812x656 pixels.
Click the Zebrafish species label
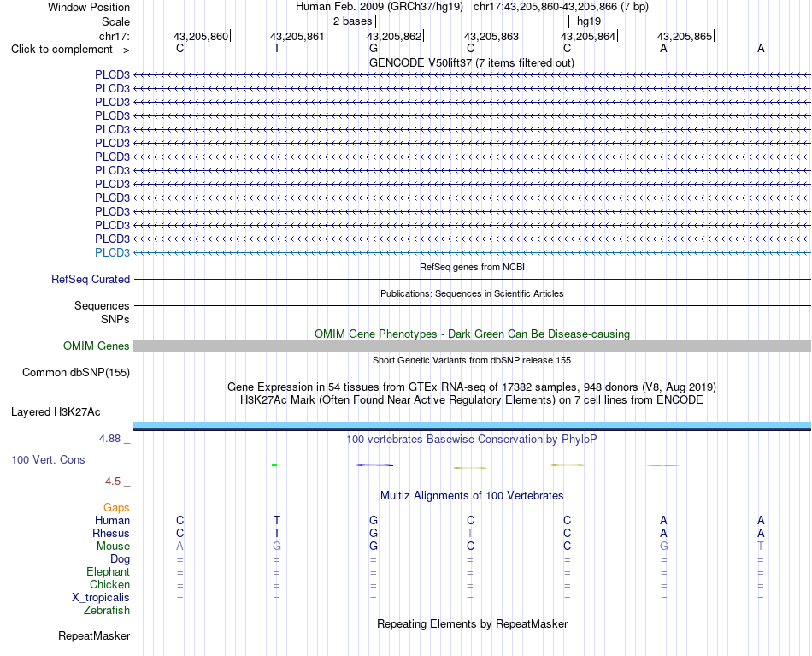(x=107, y=610)
